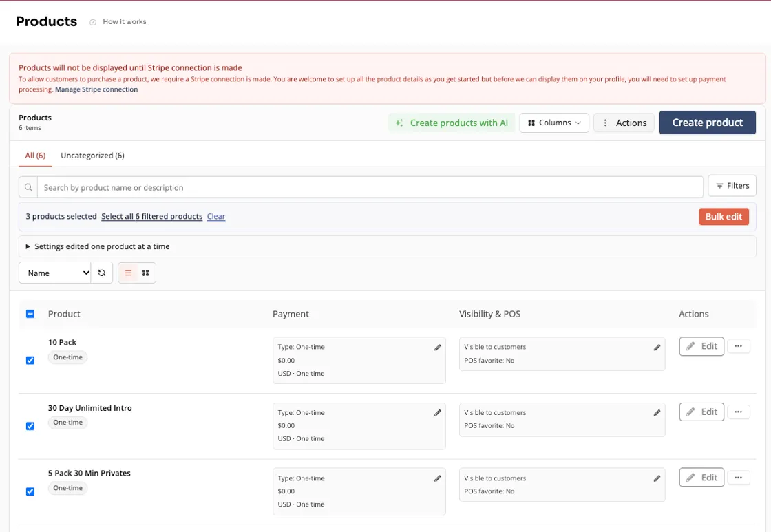This screenshot has height=532, width=771.
Task: Switch to list view layout icon
Action: [128, 273]
